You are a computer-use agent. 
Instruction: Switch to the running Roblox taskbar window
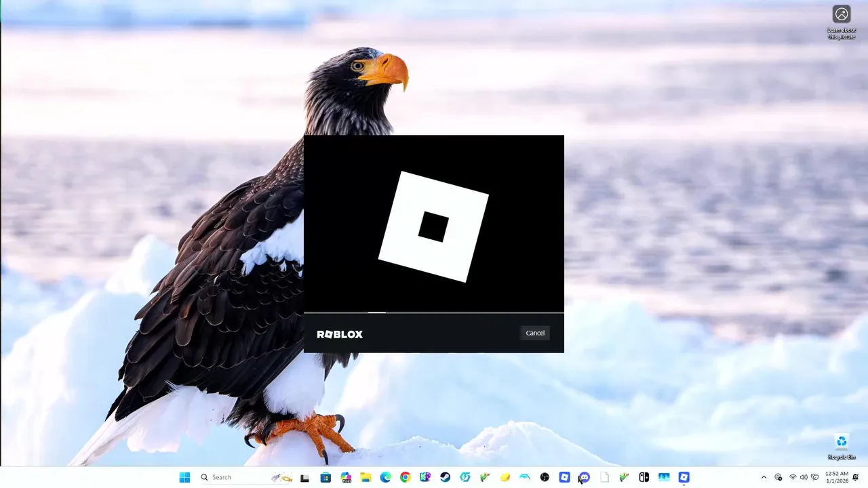[684, 477]
